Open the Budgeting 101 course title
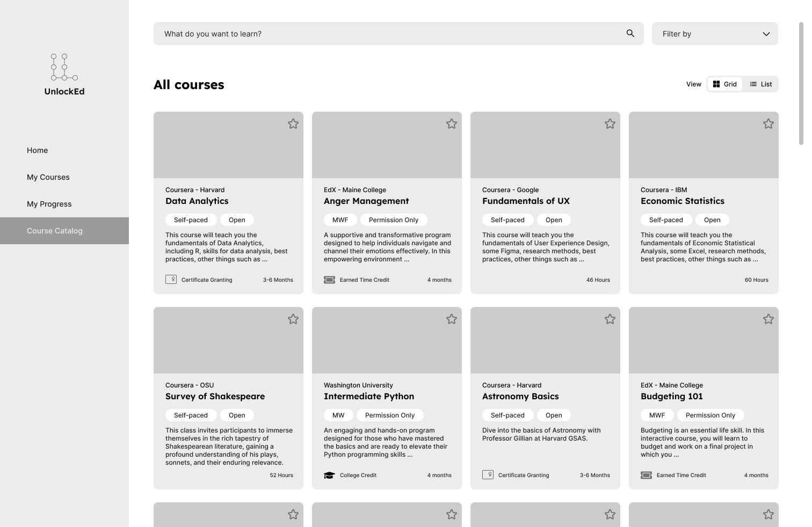The height and width of the screenshot is (527, 812). point(672,396)
